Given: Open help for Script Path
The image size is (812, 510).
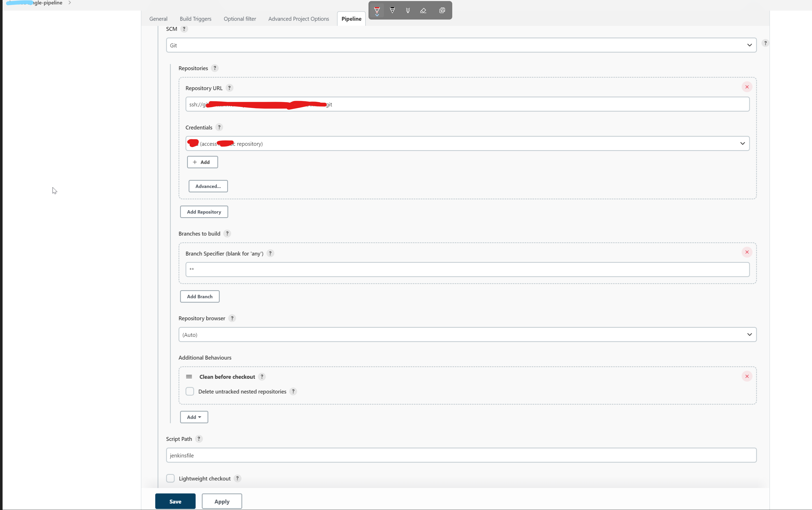Looking at the screenshot, I should [x=199, y=439].
